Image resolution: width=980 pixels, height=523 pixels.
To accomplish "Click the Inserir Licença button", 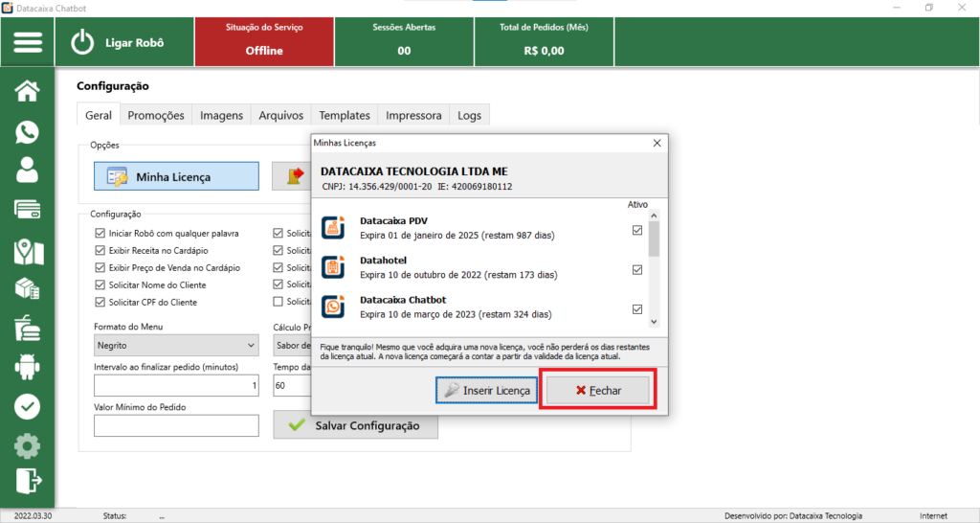I will (486, 391).
